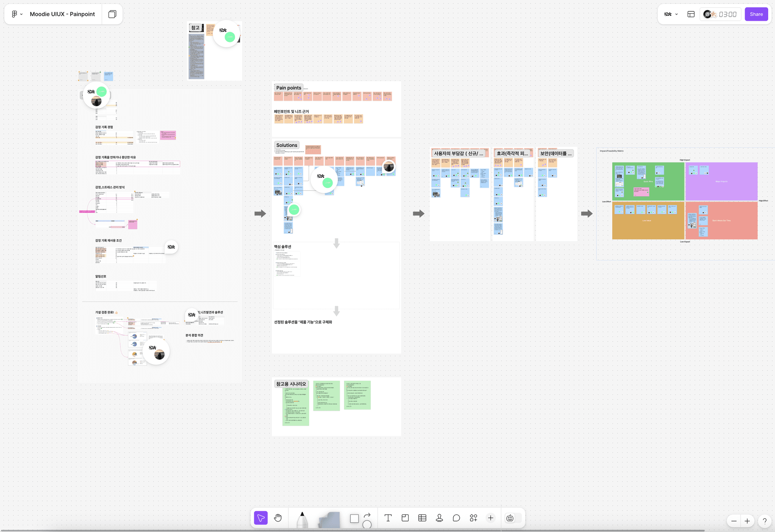This screenshot has height=532, width=775.
Task: Open more tools with plus button
Action: (x=490, y=518)
